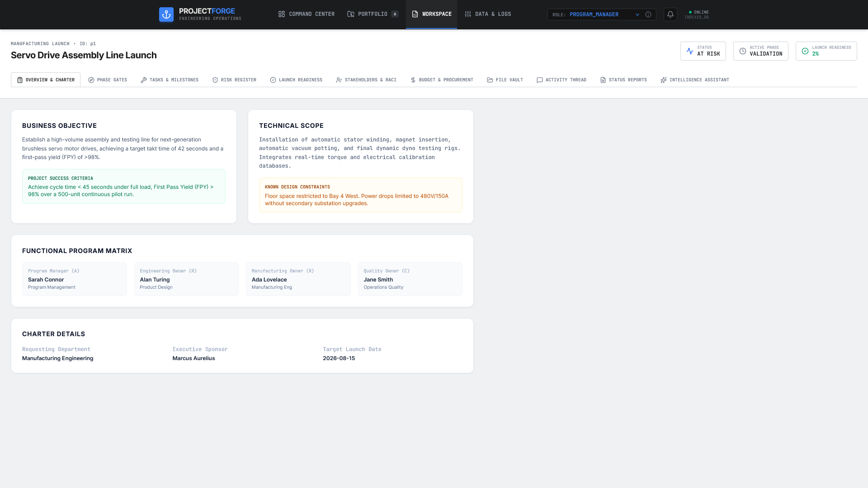Click the launch readiness checkmark circle icon
The image size is (868, 488).
(x=805, y=51)
